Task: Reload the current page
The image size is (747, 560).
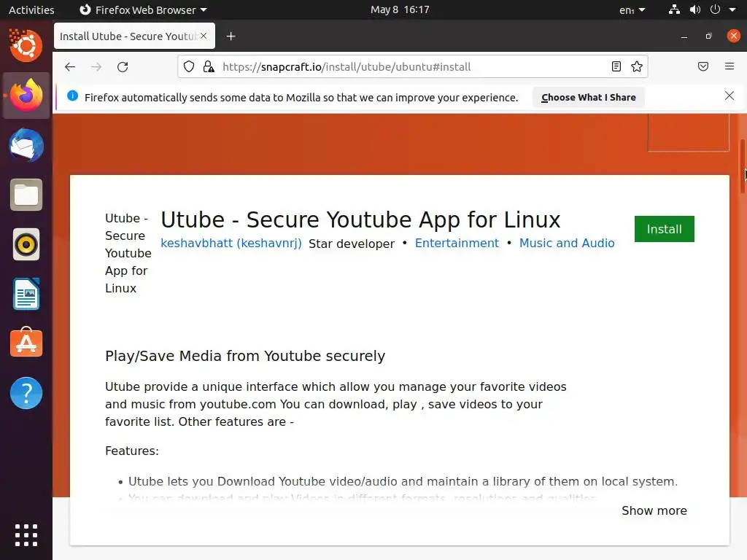Action: coord(123,66)
